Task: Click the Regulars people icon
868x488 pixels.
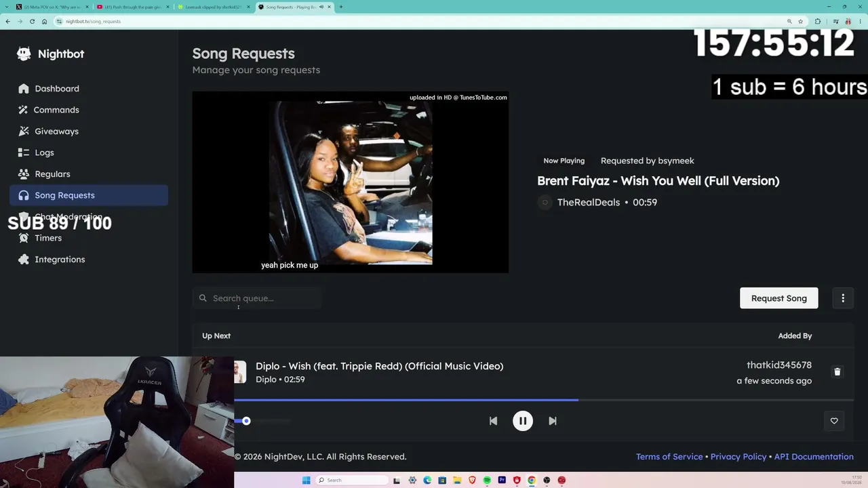Action: point(24,174)
